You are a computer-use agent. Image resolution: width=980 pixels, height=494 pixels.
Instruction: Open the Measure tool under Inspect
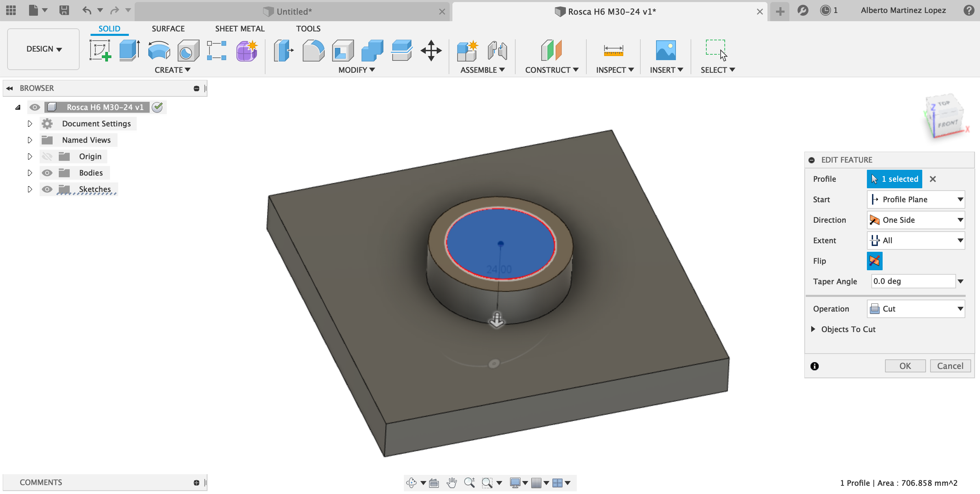(x=613, y=51)
